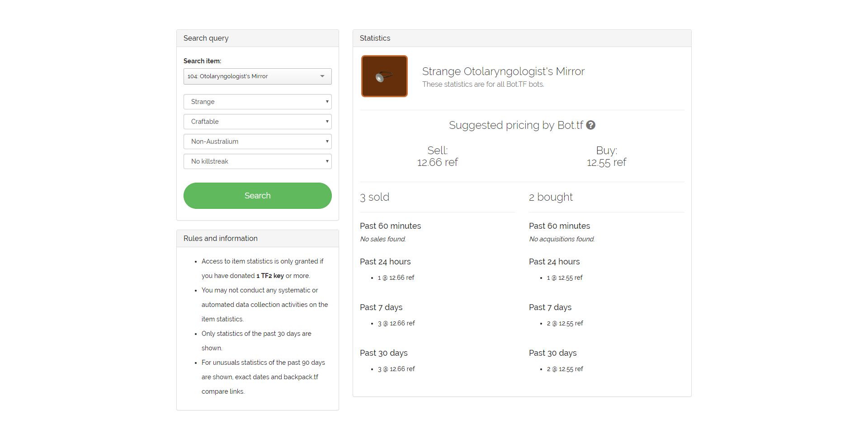Click the Rules and information header
This screenshot has width=868, height=424.
(257, 239)
